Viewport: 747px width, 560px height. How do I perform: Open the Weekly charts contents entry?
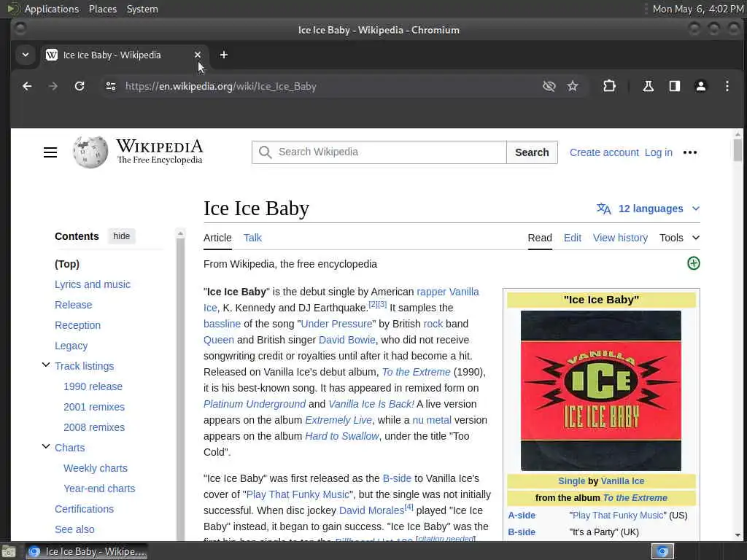click(96, 468)
